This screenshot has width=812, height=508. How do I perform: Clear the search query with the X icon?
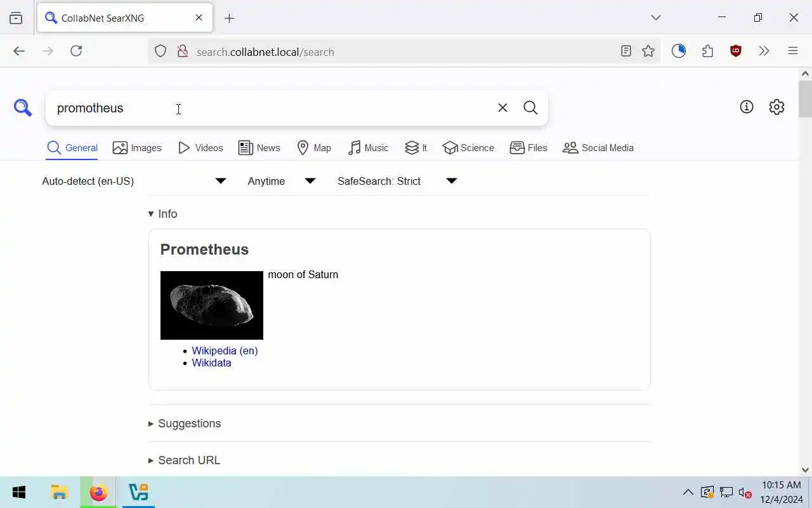(502, 108)
